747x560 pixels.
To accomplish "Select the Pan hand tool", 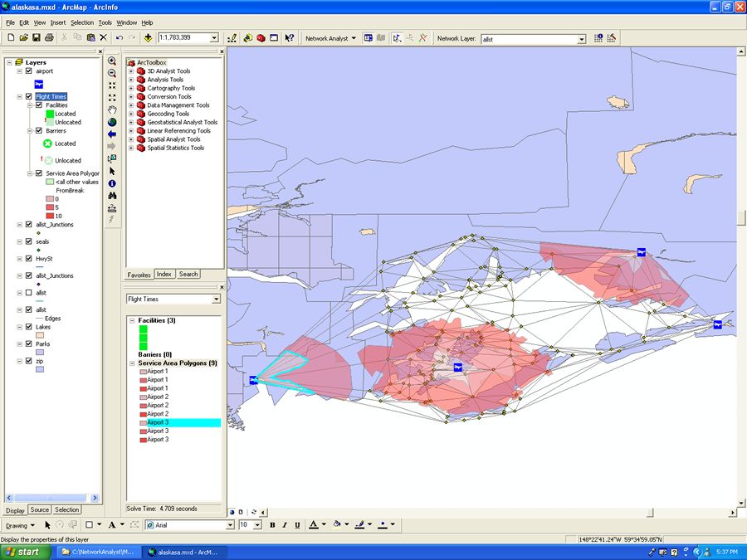I will [x=112, y=110].
